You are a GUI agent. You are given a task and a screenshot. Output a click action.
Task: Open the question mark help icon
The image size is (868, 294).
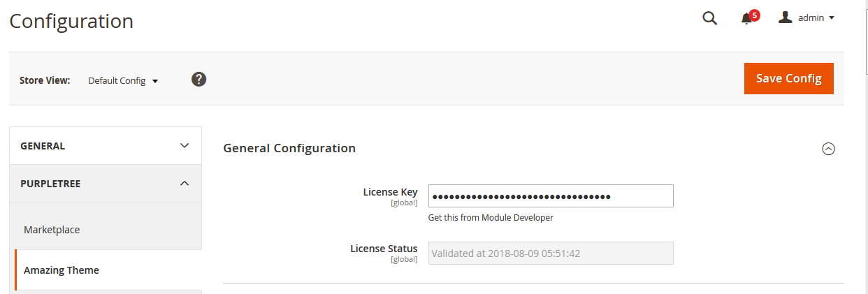(199, 80)
